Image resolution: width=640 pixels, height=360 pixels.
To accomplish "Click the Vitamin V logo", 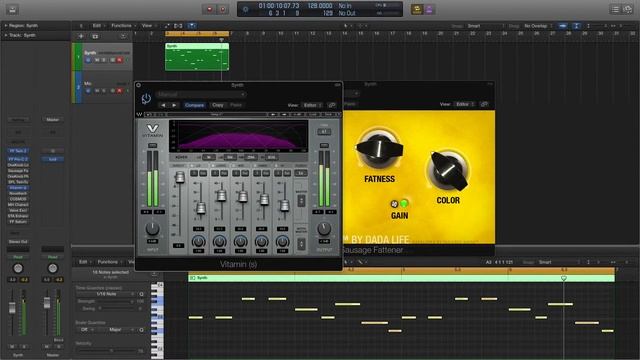I will 152,130.
